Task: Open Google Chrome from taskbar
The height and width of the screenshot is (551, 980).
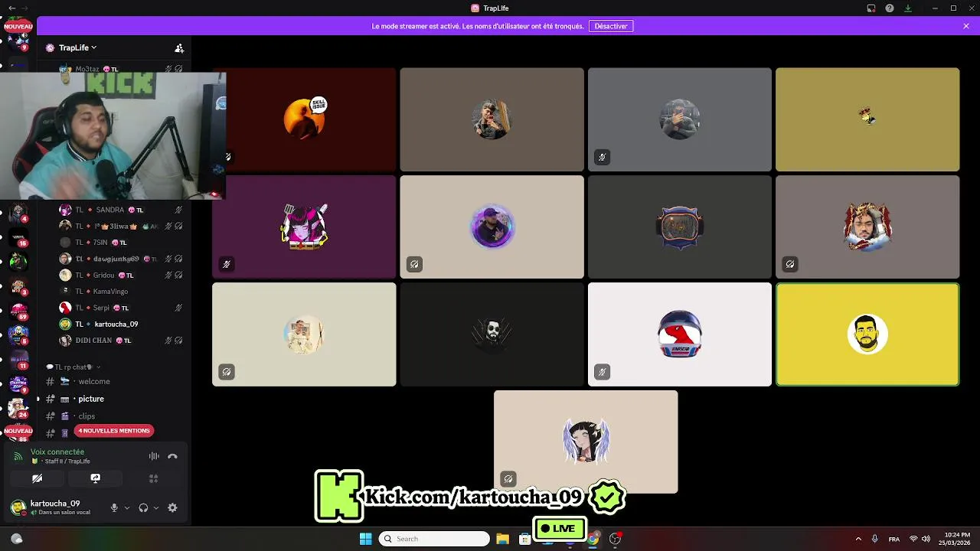Action: pyautogui.click(x=593, y=539)
